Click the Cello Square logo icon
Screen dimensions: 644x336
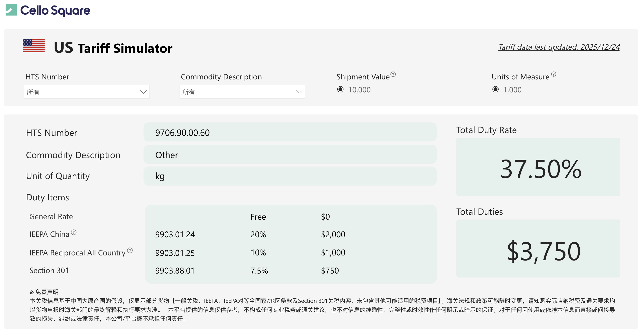click(11, 10)
